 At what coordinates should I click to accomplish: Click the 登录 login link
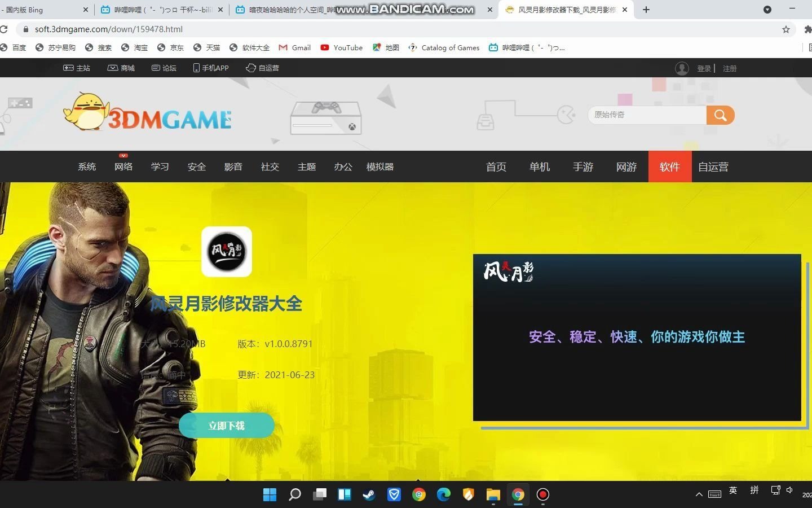[x=704, y=68]
